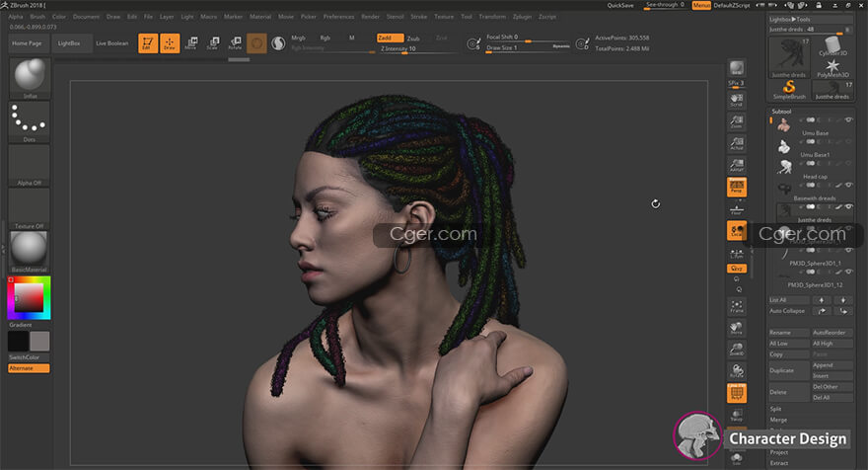Click the Transp transparency icon
This screenshot has width=868, height=470.
coord(737,415)
